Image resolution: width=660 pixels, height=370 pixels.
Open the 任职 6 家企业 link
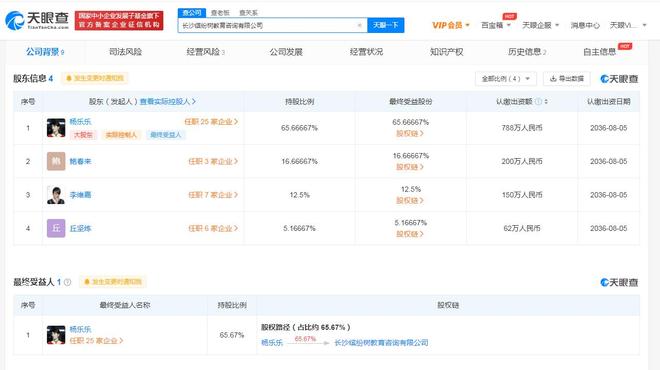(213, 229)
